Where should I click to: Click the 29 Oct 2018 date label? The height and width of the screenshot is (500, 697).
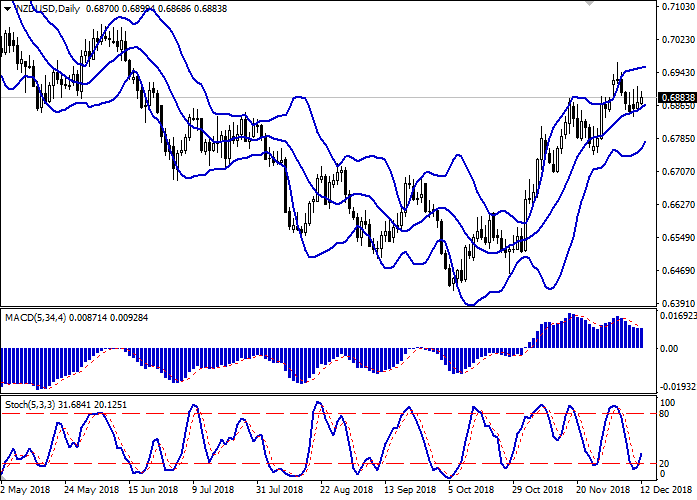pyautogui.click(x=538, y=490)
